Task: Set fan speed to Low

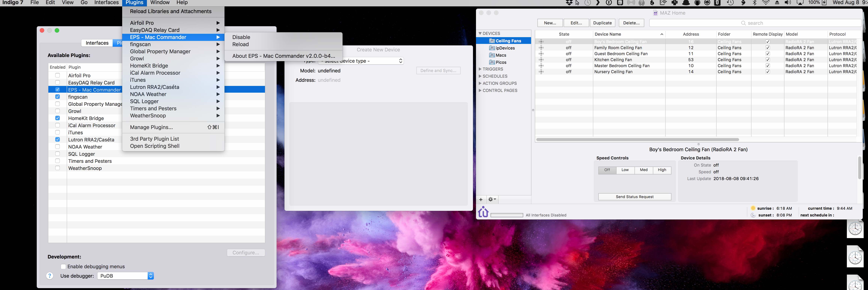Action: (625, 170)
